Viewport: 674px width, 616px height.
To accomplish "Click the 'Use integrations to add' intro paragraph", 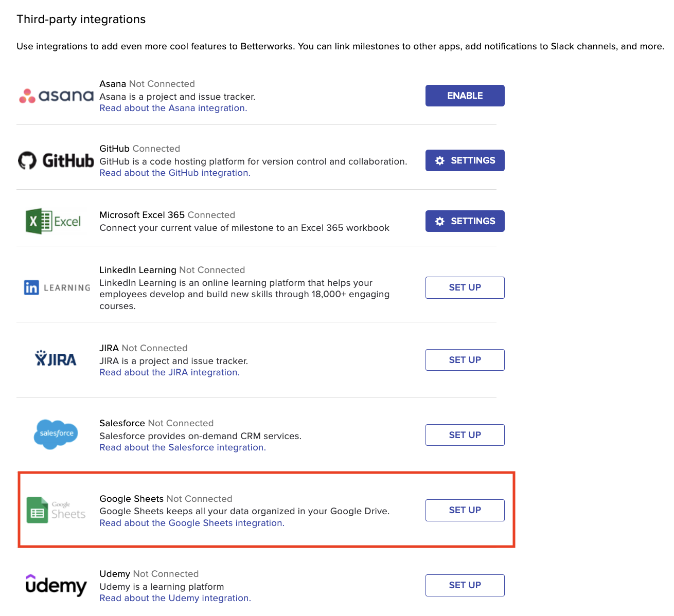I will [x=341, y=46].
